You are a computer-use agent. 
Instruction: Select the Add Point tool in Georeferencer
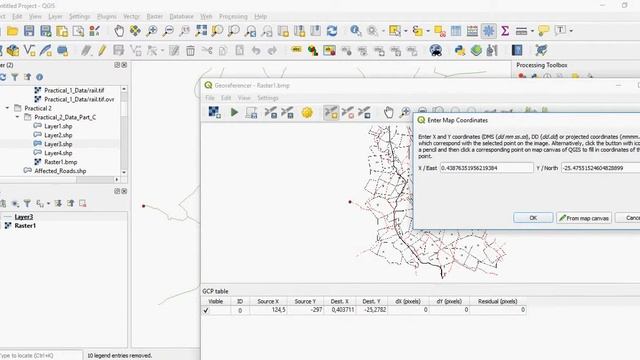(x=331, y=112)
